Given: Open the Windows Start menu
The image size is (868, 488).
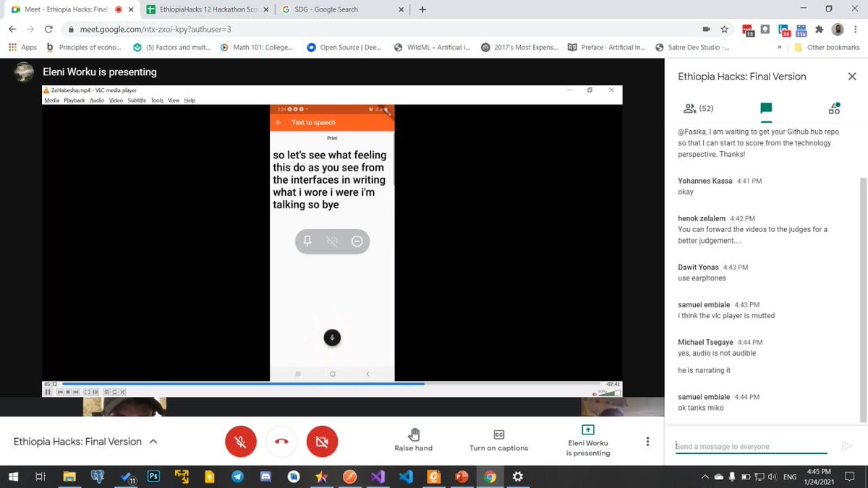Looking at the screenshot, I should [x=13, y=476].
